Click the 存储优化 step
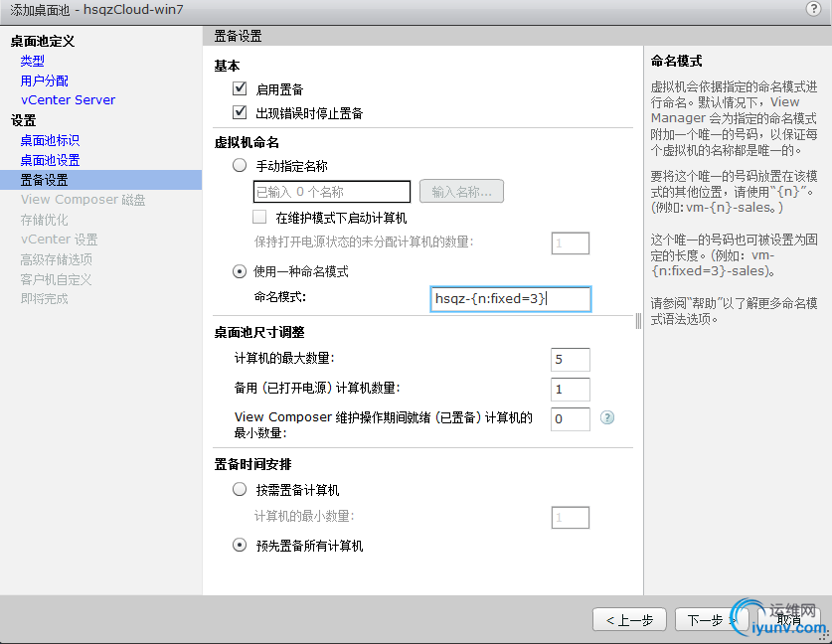The height and width of the screenshot is (644, 832). (x=44, y=220)
